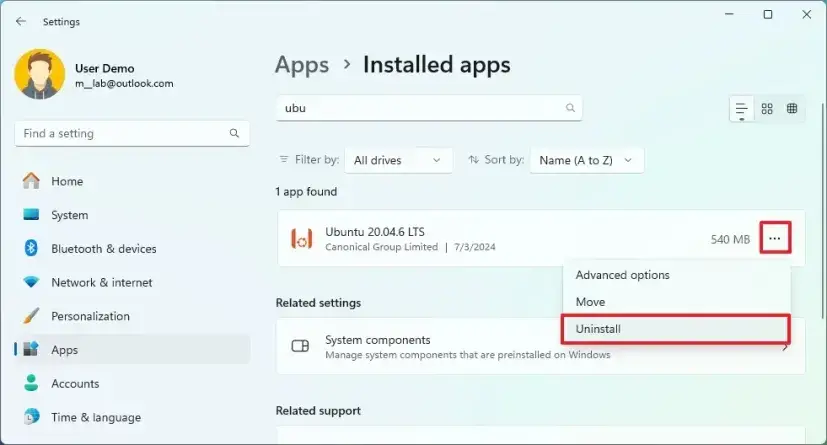827x445 pixels.
Task: Click the app search box containing 'ubu'
Action: pos(429,108)
